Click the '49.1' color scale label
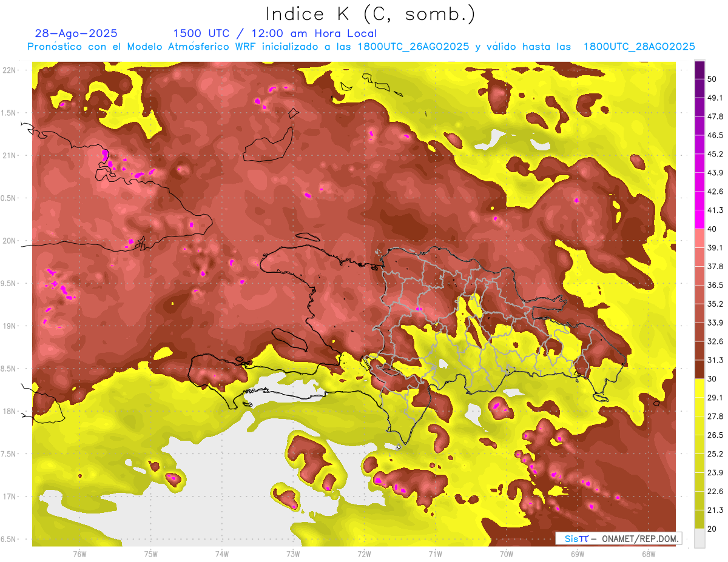 pyautogui.click(x=716, y=97)
